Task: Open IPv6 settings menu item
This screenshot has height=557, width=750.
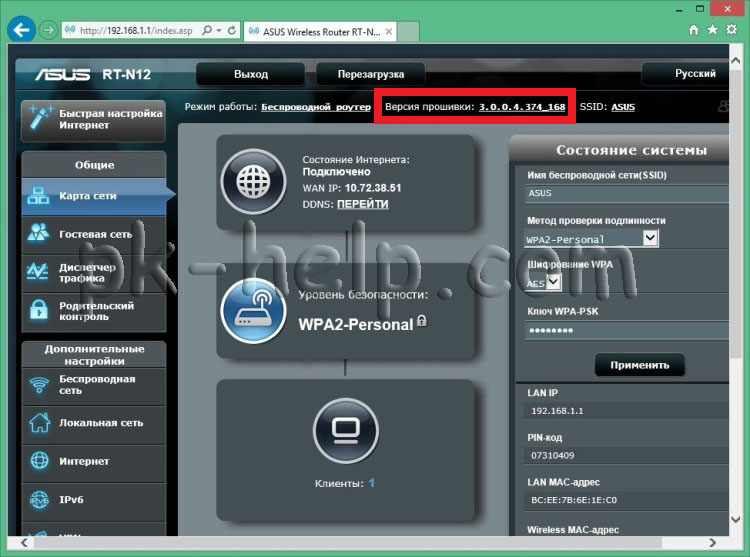Action: coord(94,500)
